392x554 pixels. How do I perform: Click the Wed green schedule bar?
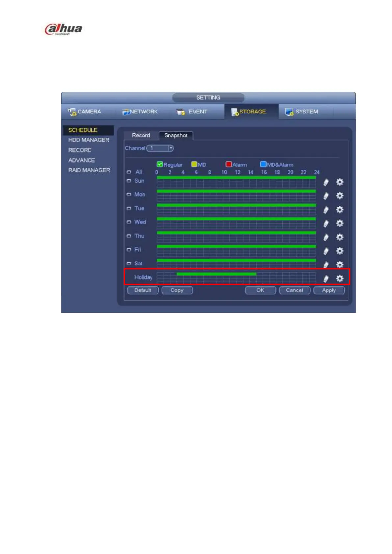pyautogui.click(x=236, y=219)
